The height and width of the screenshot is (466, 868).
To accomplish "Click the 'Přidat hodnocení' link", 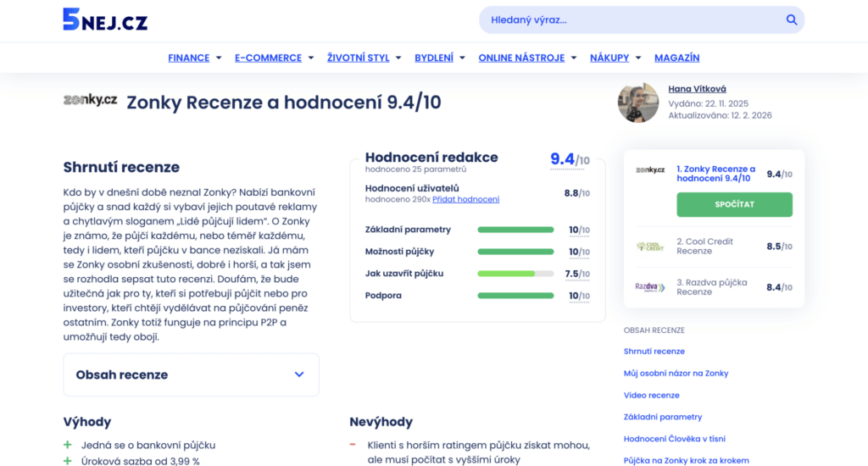I will [465, 199].
